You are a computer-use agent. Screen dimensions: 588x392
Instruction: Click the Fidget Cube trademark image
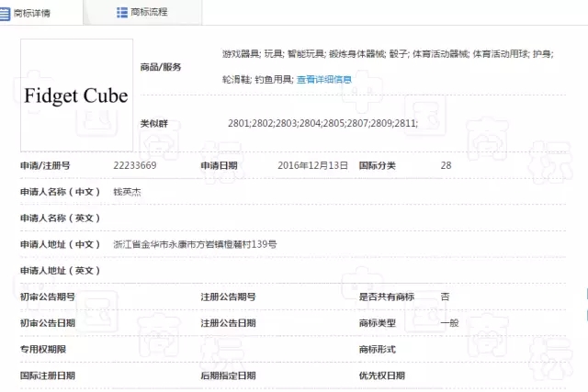[x=76, y=95]
